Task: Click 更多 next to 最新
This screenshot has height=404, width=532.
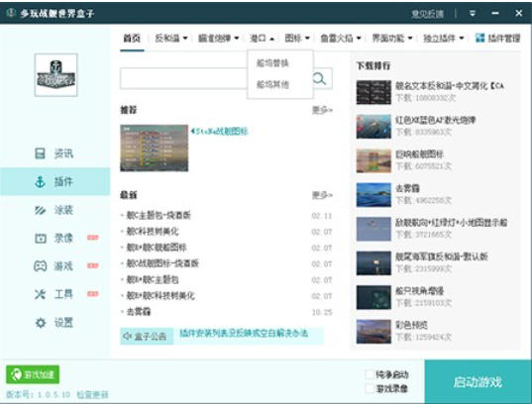Action: 322,195
